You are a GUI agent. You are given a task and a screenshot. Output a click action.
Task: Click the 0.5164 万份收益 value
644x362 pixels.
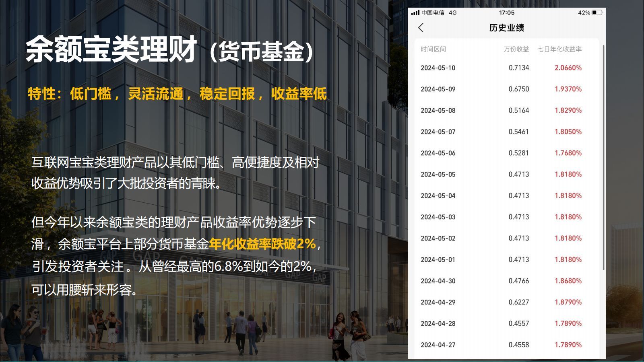[518, 111]
